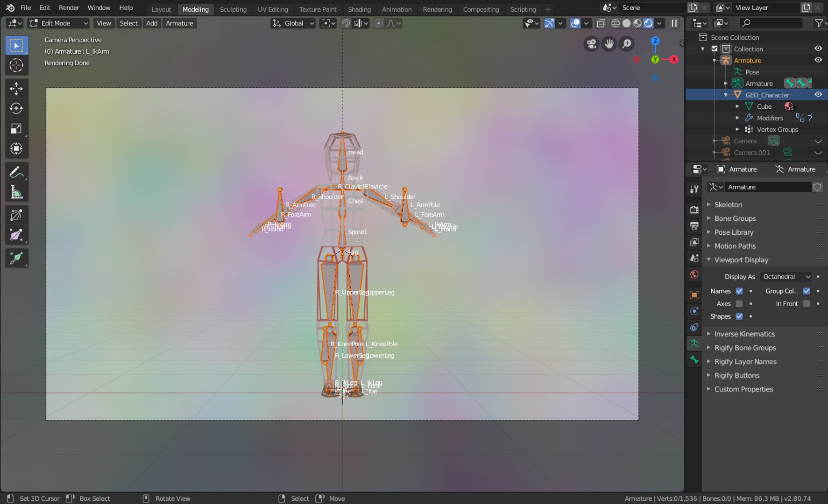Open the Render properties tab
828x504 pixels.
(x=694, y=210)
